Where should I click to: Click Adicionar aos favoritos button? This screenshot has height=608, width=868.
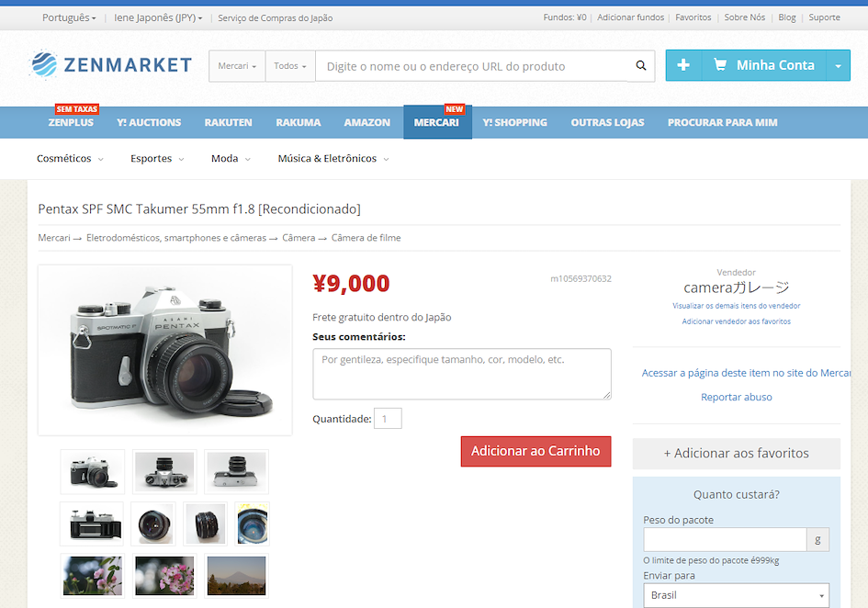[736, 453]
